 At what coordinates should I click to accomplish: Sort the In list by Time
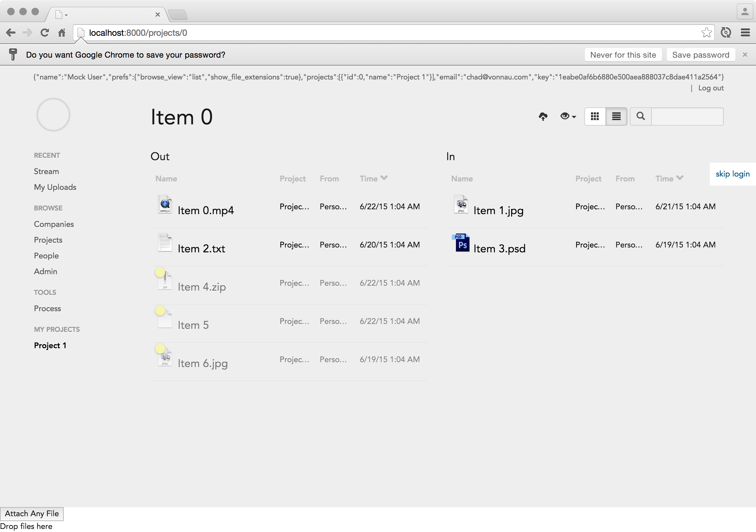(669, 178)
